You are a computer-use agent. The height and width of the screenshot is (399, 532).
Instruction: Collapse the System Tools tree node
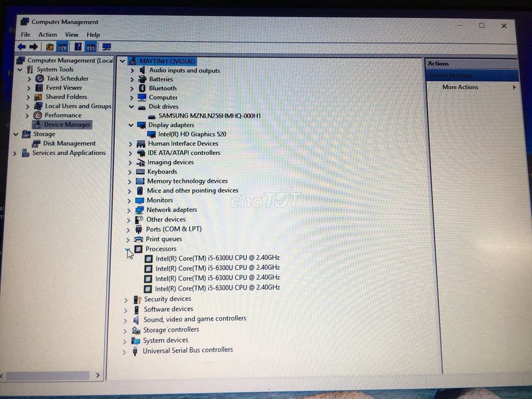[x=20, y=70]
